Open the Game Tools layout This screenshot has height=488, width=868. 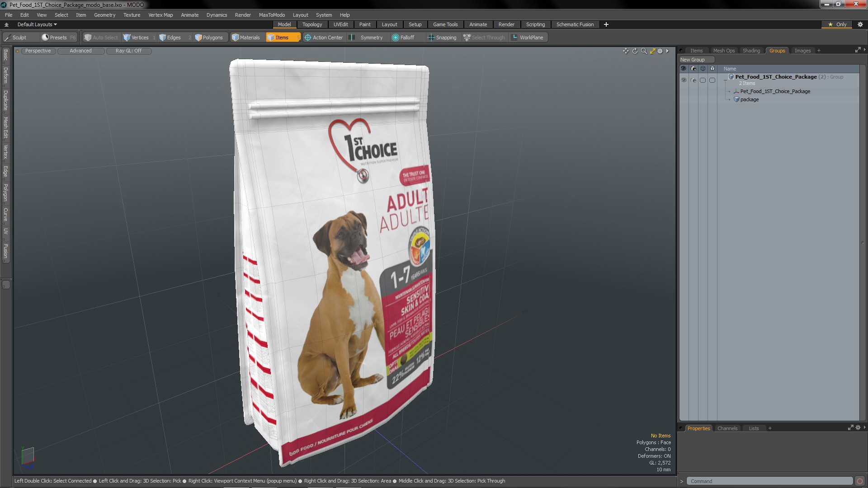tap(445, 24)
